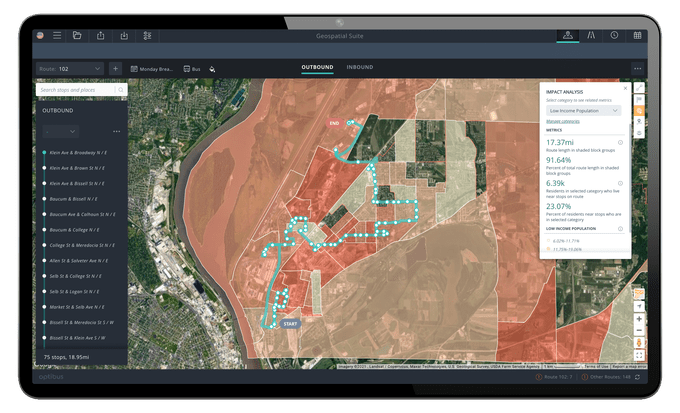Toggle the impact analysis layer tool
680x413 pixels.
pyautogui.click(x=639, y=111)
